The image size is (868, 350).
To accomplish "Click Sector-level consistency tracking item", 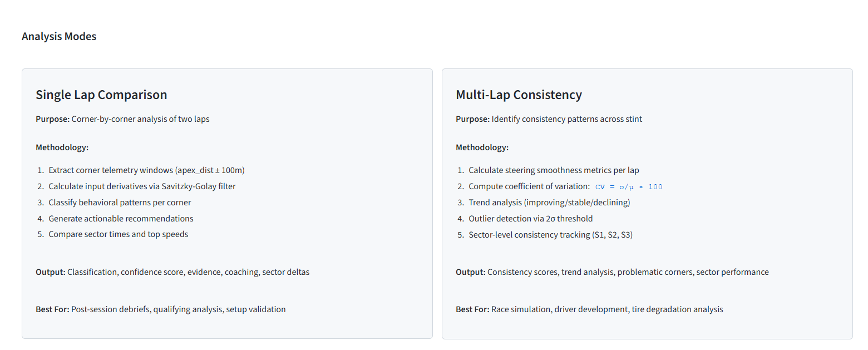I will coord(550,235).
